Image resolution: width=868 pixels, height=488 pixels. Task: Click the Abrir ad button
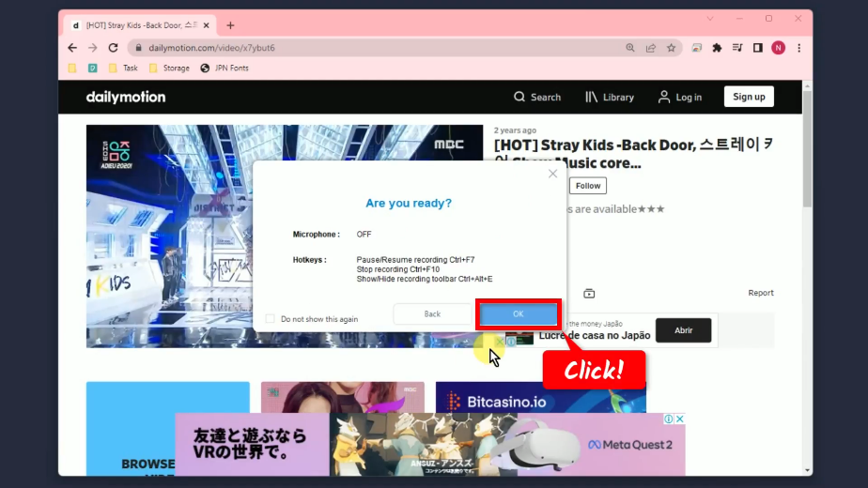(x=683, y=330)
